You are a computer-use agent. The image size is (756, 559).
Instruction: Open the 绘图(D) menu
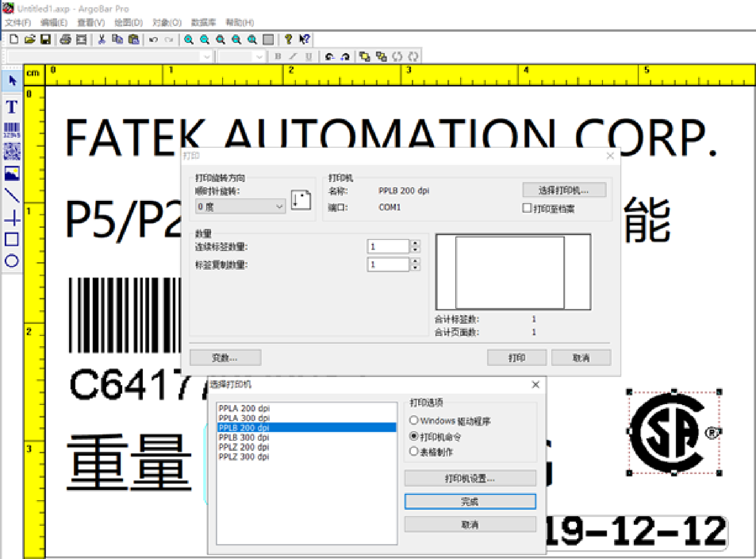[128, 22]
